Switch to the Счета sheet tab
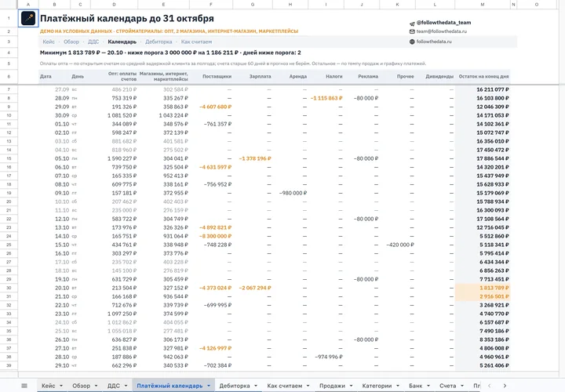Viewport: 565px width, 392px height. pos(447,386)
